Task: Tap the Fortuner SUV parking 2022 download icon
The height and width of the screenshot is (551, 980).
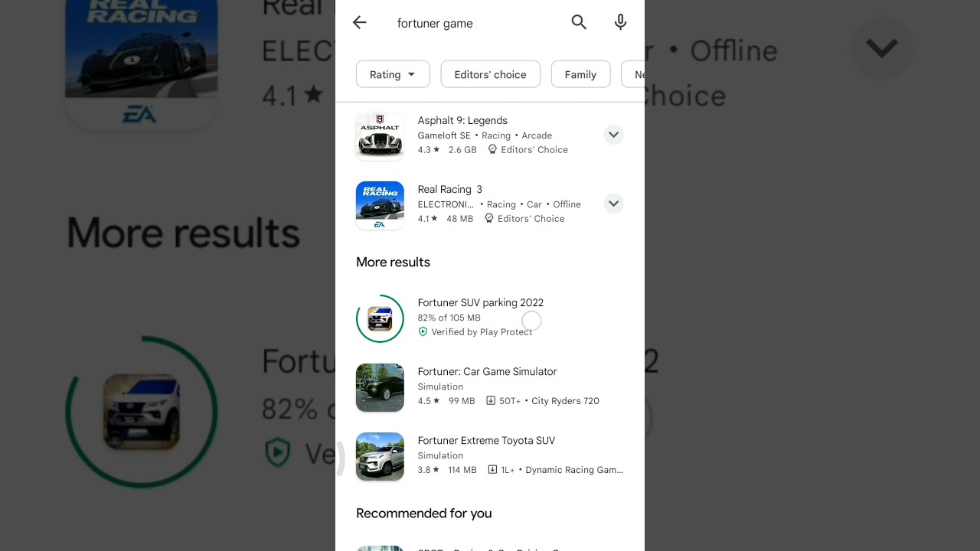Action: pyautogui.click(x=380, y=318)
